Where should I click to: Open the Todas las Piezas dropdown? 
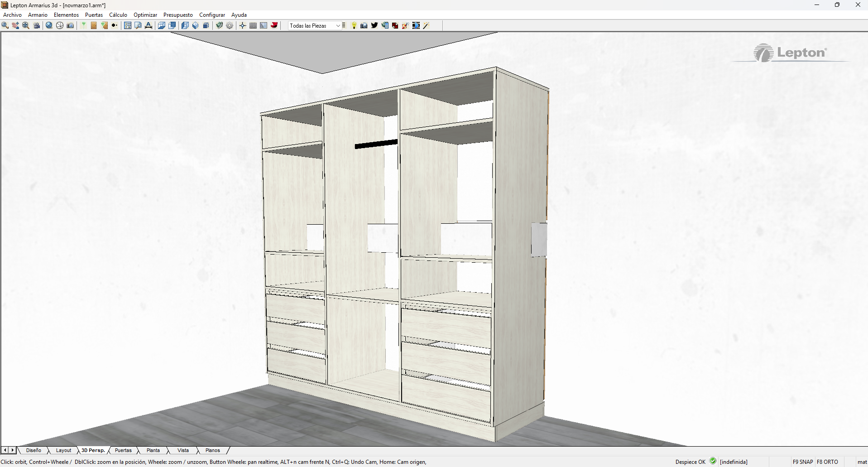315,25
